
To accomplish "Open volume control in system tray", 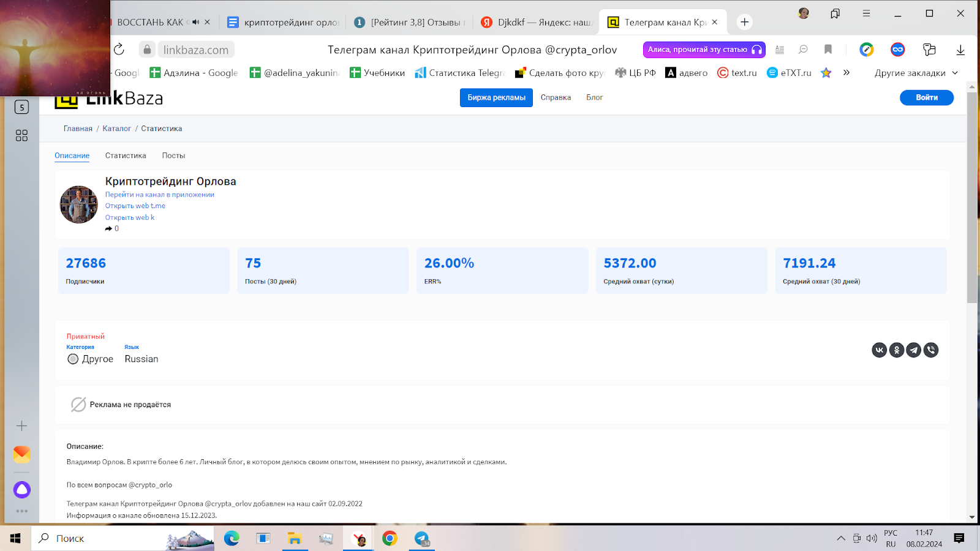I will (872, 539).
